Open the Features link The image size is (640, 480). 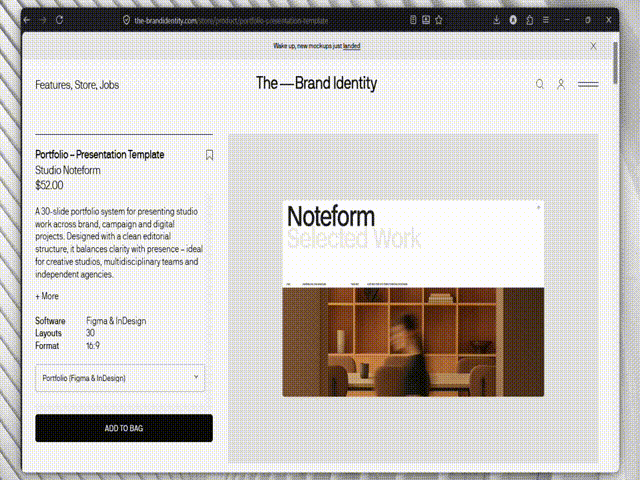[x=53, y=85]
